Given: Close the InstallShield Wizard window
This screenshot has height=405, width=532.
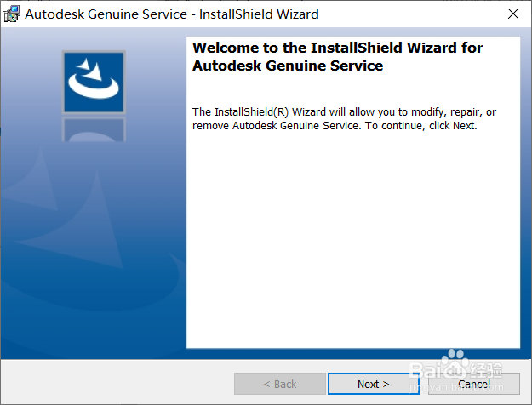Looking at the screenshot, I should [512, 14].
